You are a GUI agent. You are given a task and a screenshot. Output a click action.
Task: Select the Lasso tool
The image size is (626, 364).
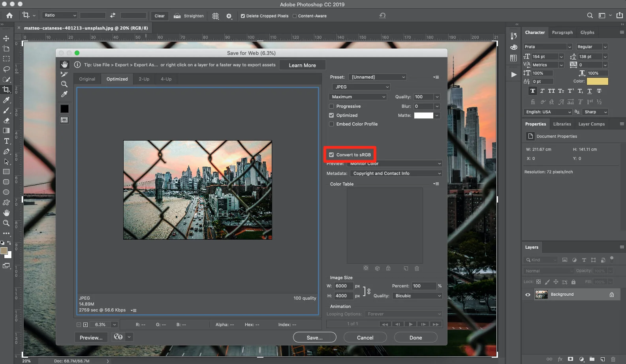[x=6, y=69]
